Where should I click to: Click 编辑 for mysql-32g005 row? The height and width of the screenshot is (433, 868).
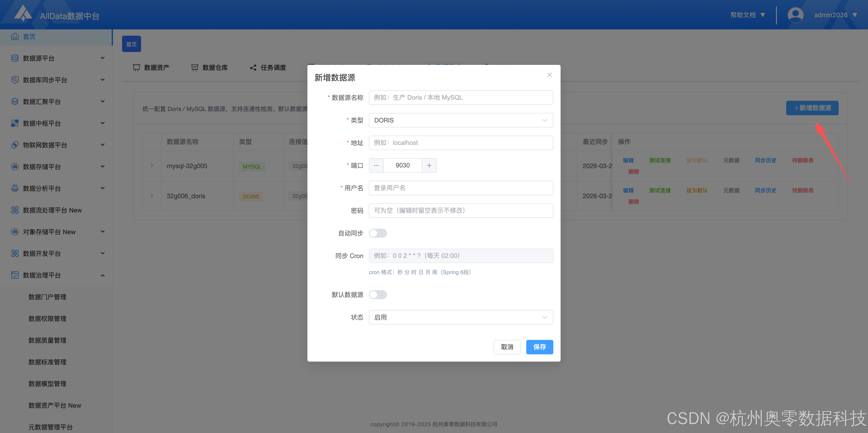tap(628, 160)
